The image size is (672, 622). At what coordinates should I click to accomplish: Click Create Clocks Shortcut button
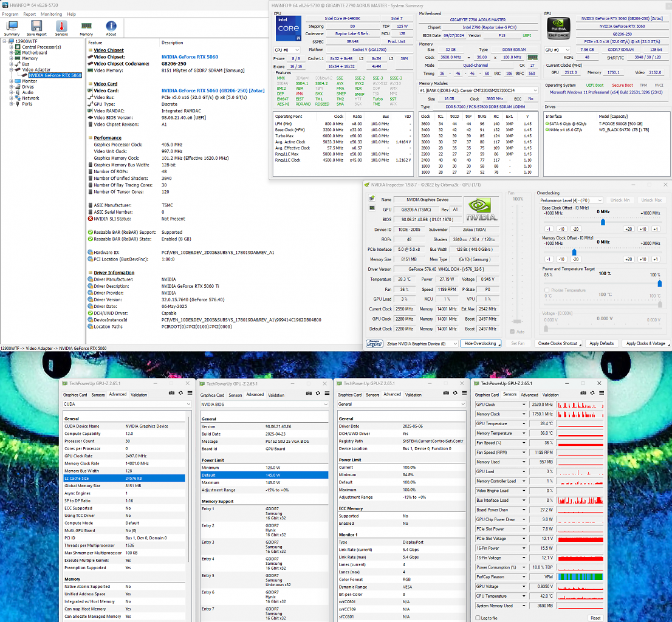click(558, 344)
